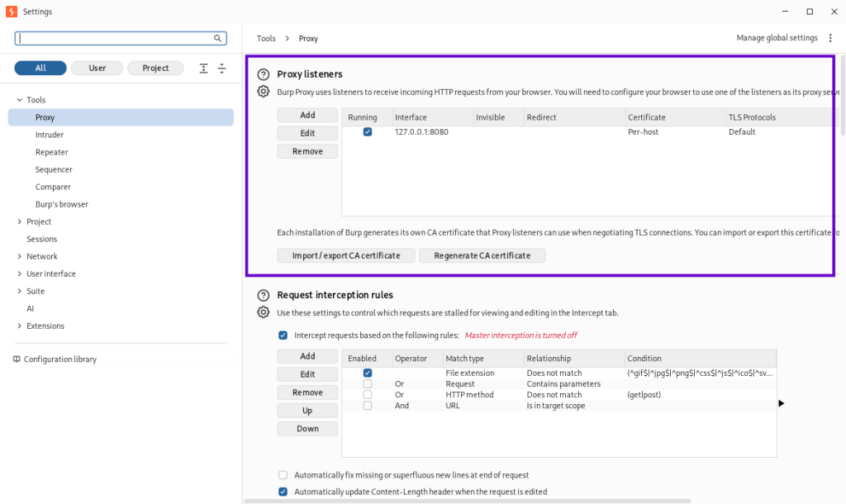The width and height of the screenshot is (846, 504).
Task: Move the selected interception rule Up
Action: (x=307, y=411)
